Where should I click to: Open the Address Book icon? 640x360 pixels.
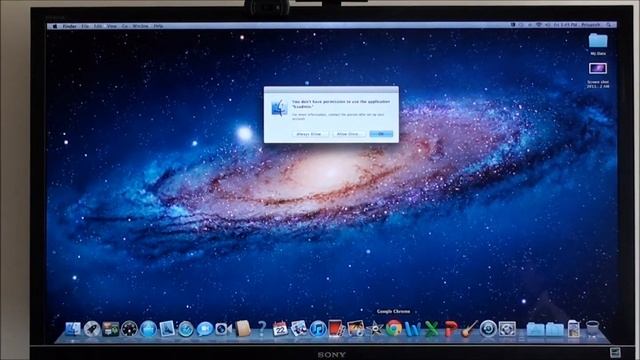243,329
